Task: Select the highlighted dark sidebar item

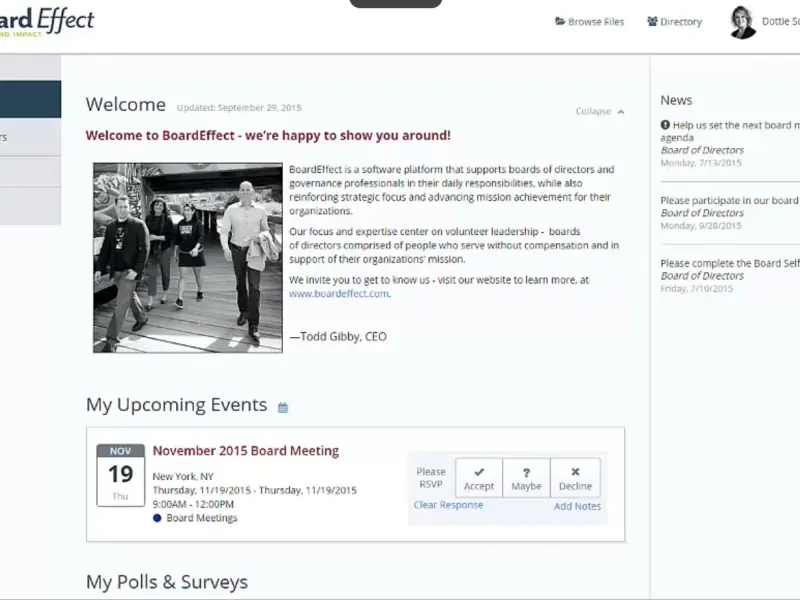Action: (30, 100)
